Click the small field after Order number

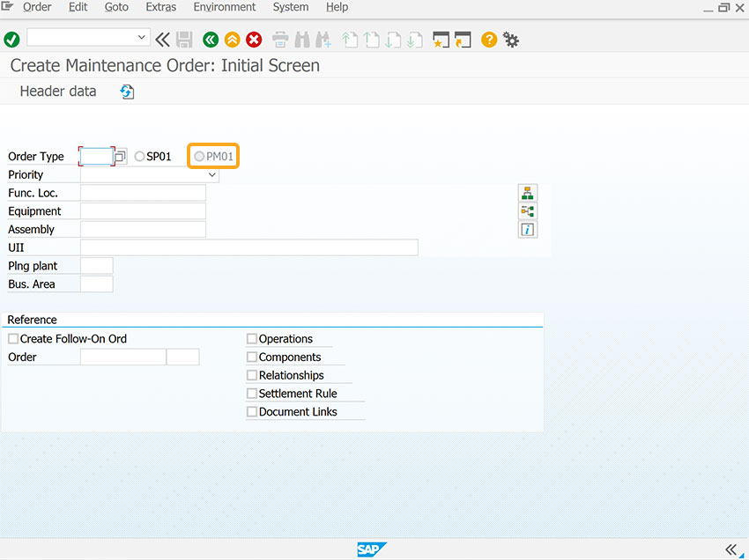(x=182, y=357)
